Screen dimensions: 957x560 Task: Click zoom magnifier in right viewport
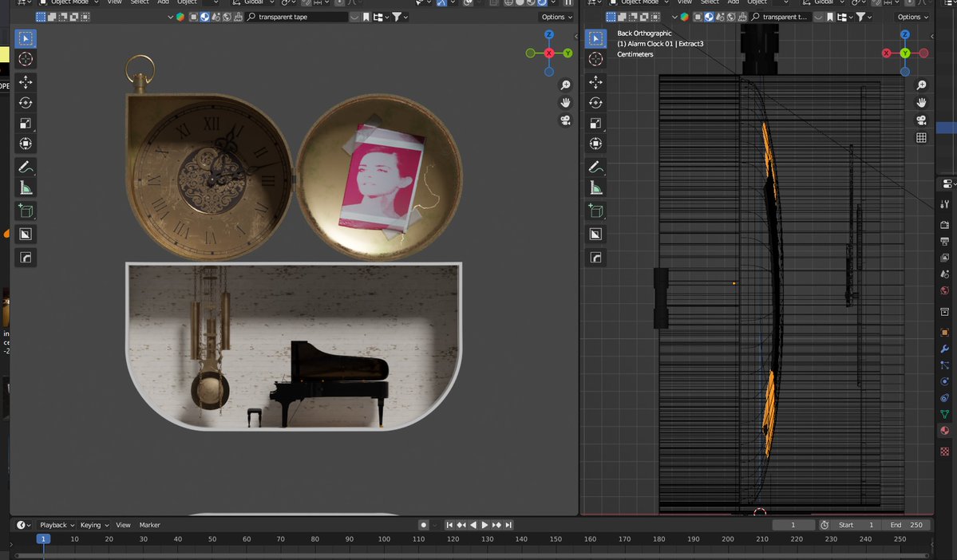(x=921, y=85)
